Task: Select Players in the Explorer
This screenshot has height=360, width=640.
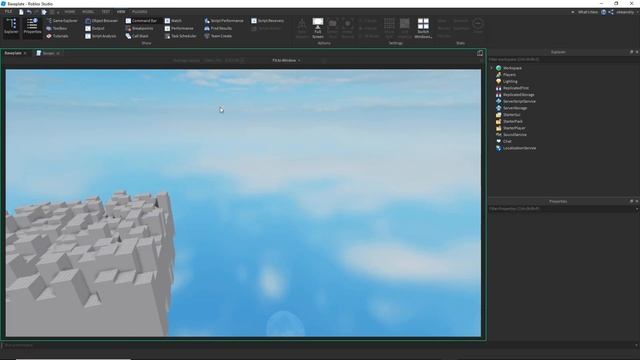Action: 509,75
